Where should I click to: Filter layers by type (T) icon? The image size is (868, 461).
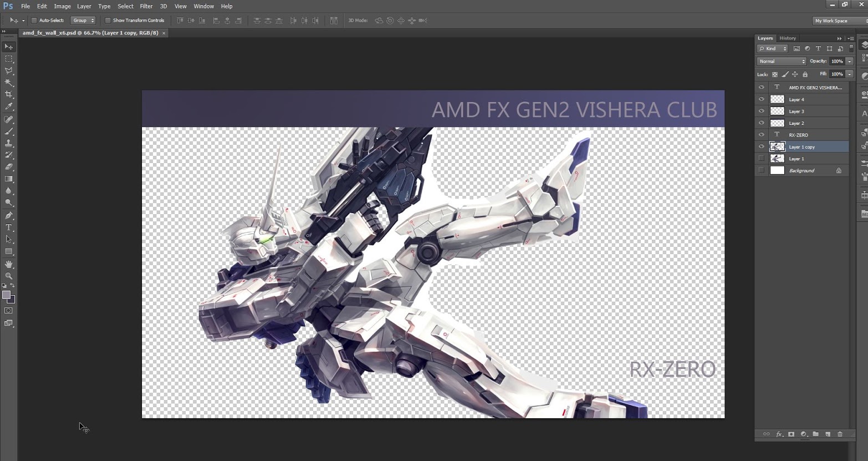[818, 49]
